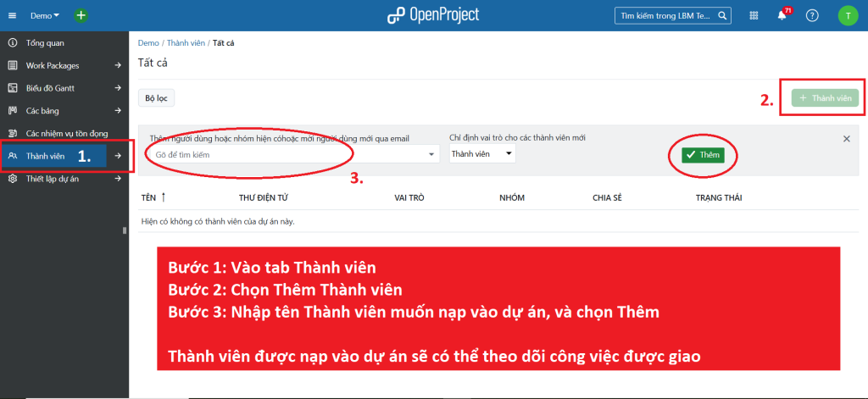
Task: Close the add member form
Action: pyautogui.click(x=846, y=138)
